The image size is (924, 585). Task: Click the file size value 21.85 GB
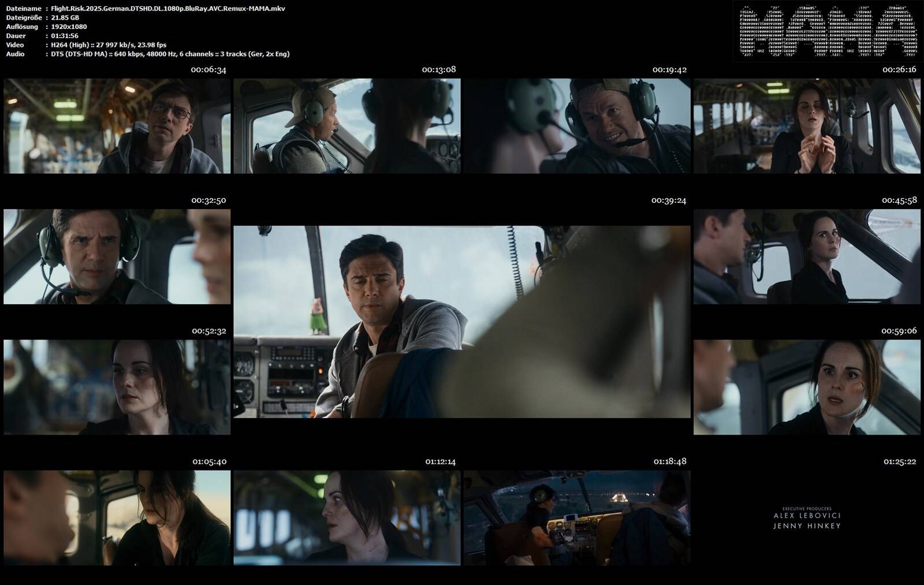click(x=65, y=18)
